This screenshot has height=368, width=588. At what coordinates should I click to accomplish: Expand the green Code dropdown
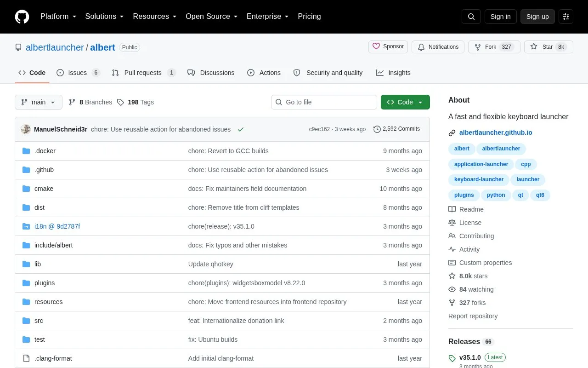pyautogui.click(x=405, y=102)
